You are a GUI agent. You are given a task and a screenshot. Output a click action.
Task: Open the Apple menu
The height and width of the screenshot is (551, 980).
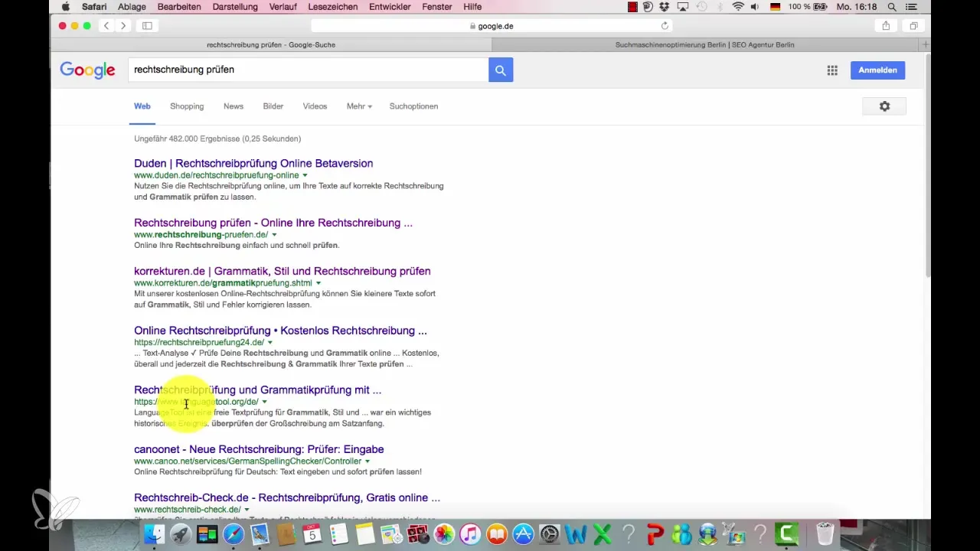point(65,6)
